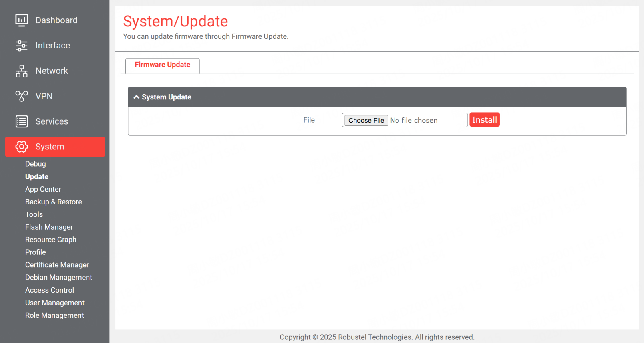Open the Flash Manager page
This screenshot has height=343, width=644.
[x=49, y=227]
